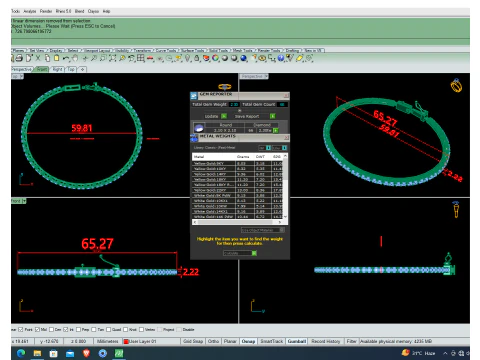Image resolution: width=480 pixels, height=360 pixels.
Task: Click Save Report button in Gem Reporter
Action: pos(255,116)
